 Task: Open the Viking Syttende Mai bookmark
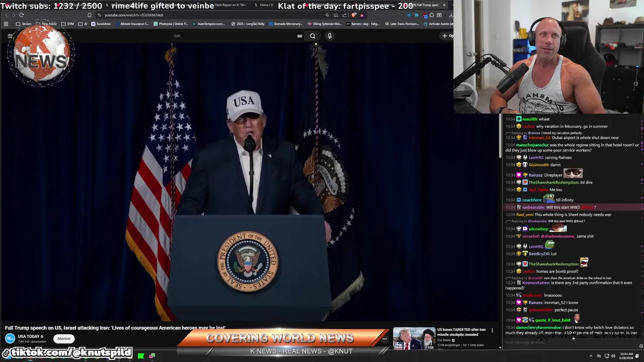tap(324, 24)
